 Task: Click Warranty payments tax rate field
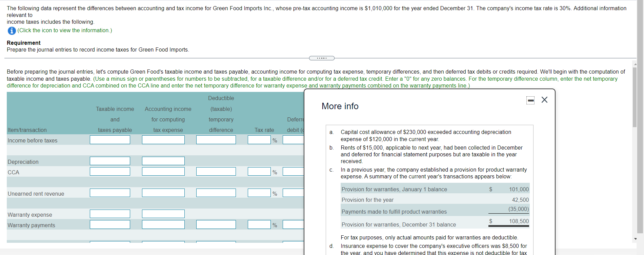259,224
